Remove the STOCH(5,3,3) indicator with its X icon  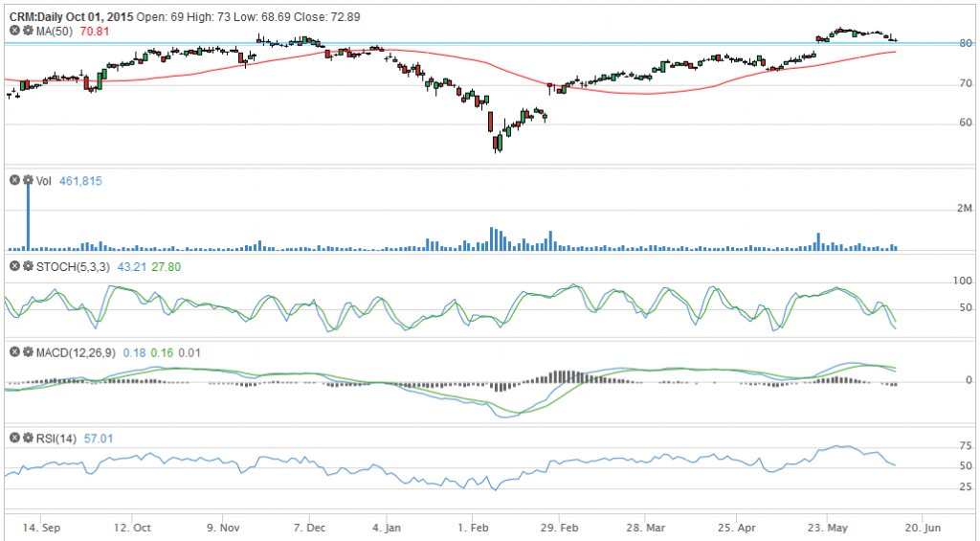15,266
